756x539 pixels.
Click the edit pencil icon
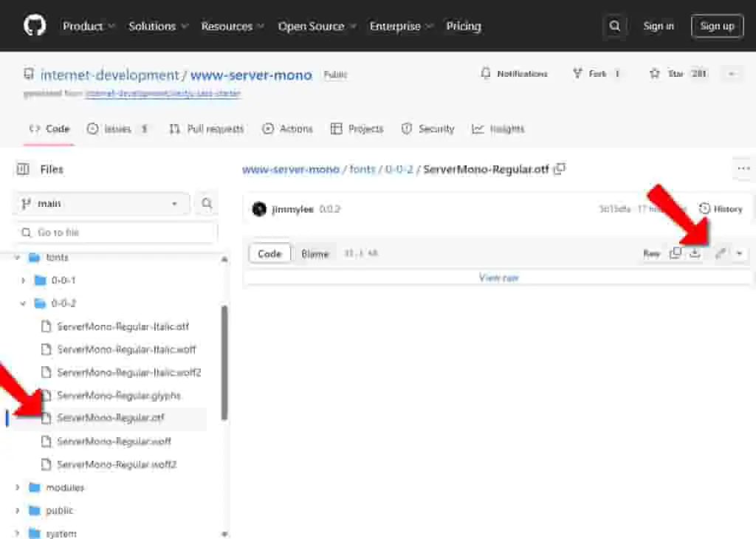[x=721, y=253]
